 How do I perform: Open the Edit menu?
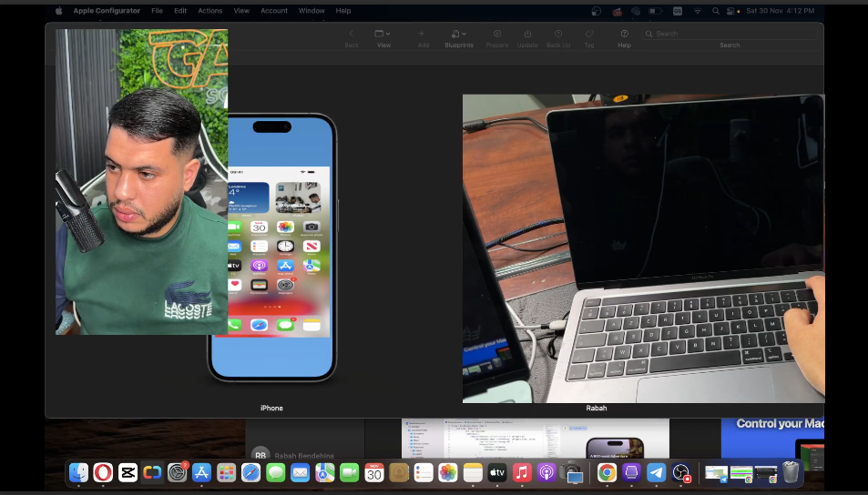(180, 11)
